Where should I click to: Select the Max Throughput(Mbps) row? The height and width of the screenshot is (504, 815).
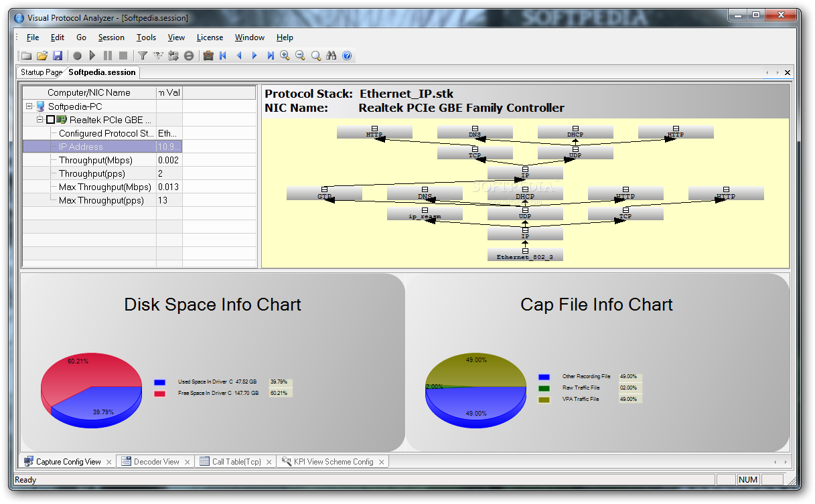point(102,187)
